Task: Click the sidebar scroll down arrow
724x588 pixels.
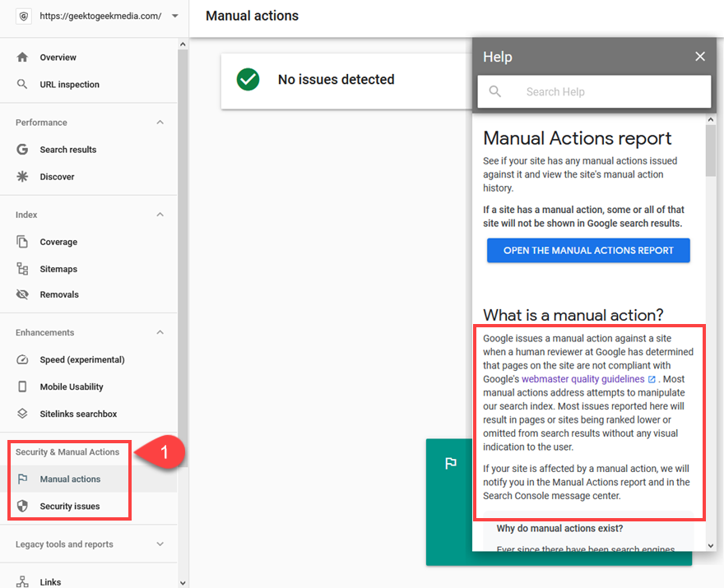Action: (183, 583)
